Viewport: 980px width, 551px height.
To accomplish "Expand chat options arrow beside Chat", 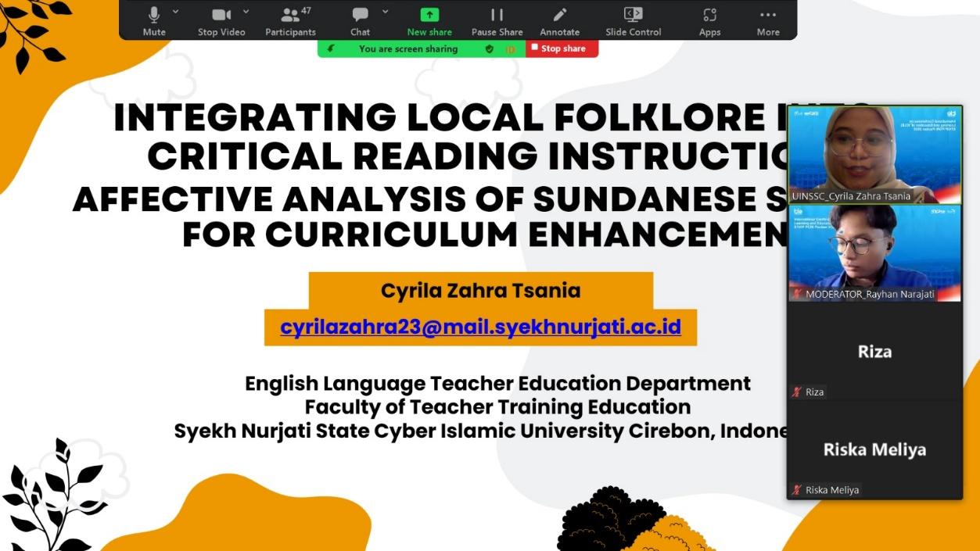I will pos(385,12).
